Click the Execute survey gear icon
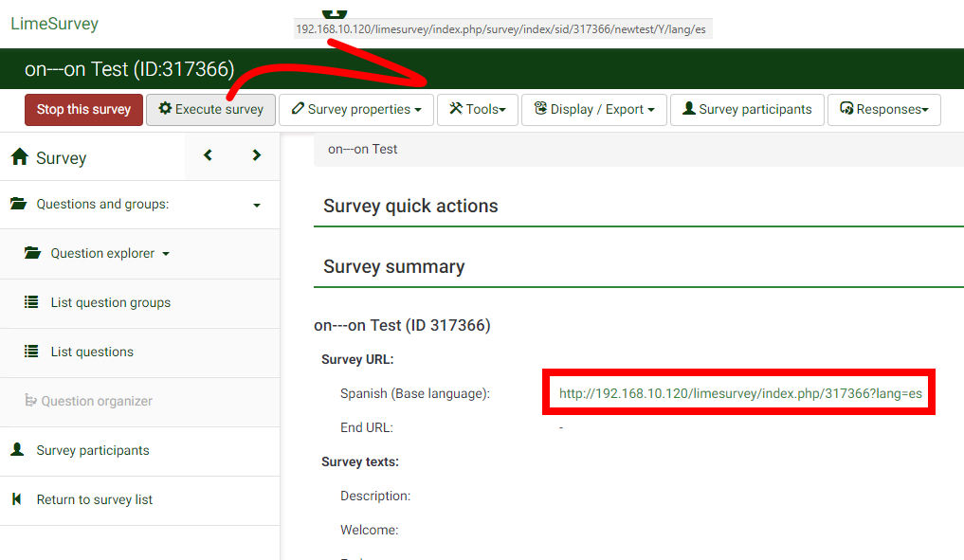The height and width of the screenshot is (560, 964). (165, 109)
